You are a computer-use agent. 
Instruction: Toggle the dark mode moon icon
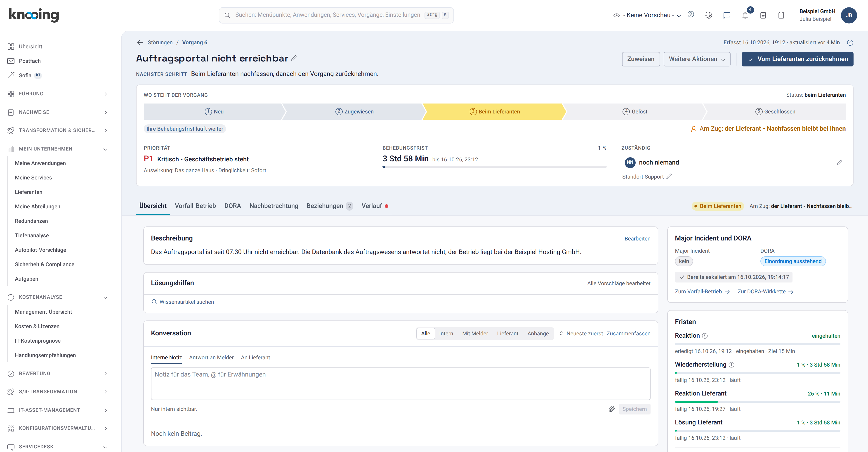pos(709,15)
